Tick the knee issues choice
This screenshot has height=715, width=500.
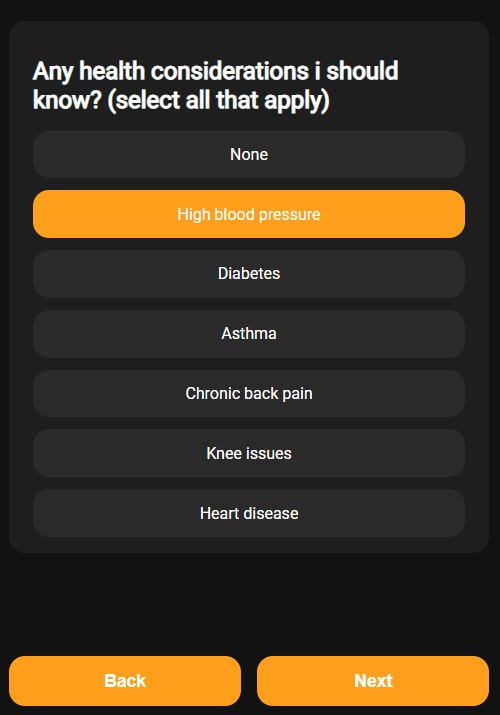pyautogui.click(x=249, y=453)
